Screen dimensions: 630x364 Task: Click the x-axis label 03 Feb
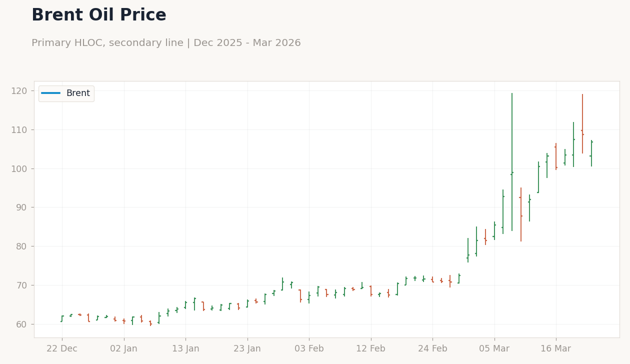(309, 349)
